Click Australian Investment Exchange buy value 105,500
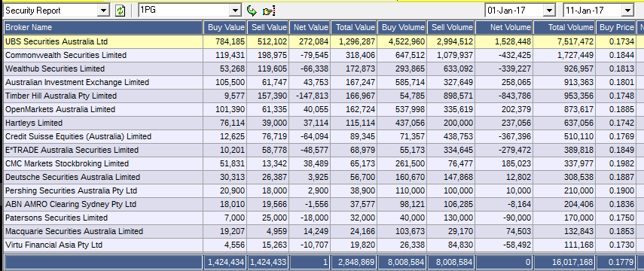Viewport: 644px width, 271px height. [225, 83]
